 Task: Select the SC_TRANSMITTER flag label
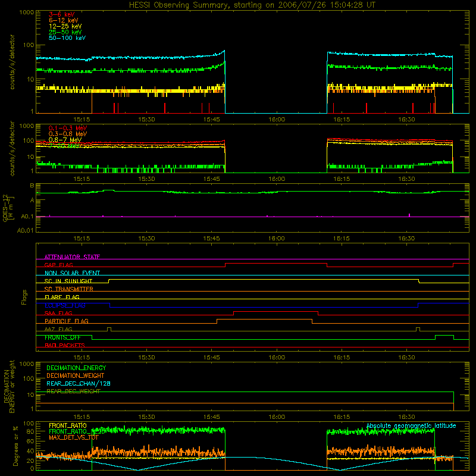69,289
